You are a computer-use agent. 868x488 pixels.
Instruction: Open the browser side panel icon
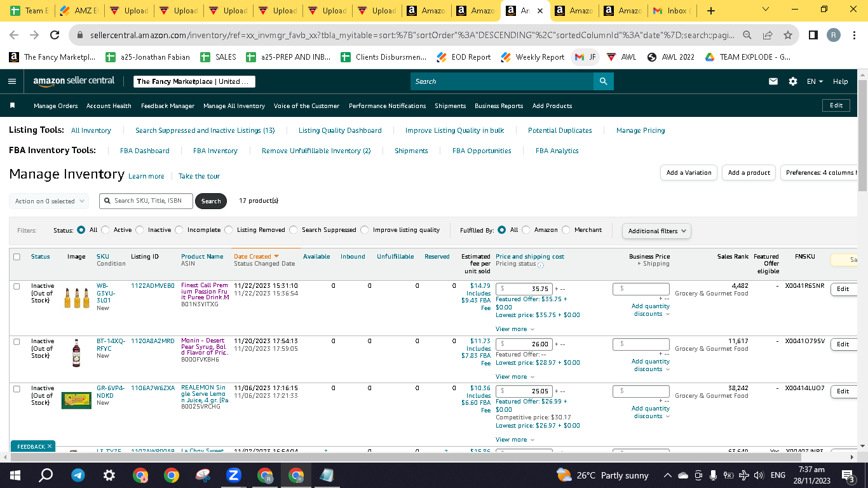click(813, 35)
